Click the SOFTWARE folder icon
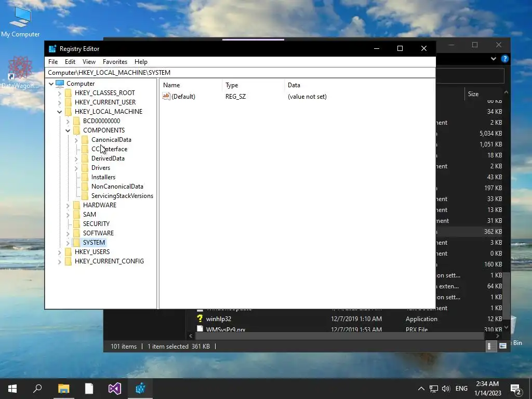 [77, 233]
